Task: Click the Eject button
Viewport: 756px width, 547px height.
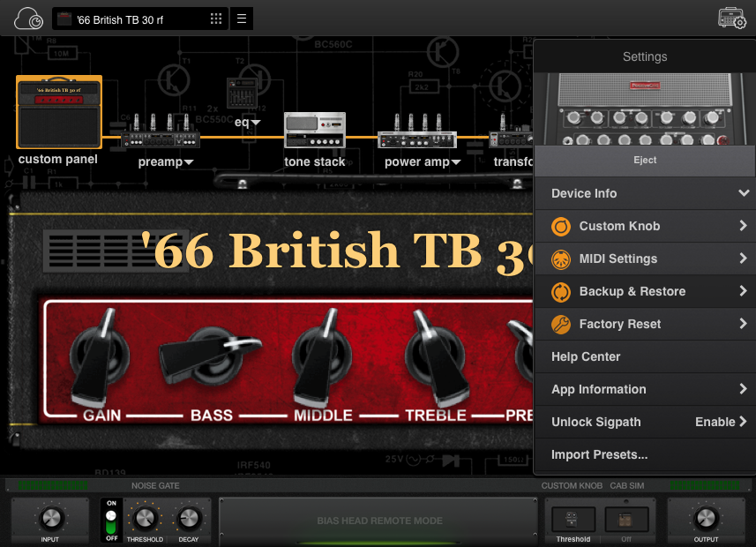Action: point(645,161)
